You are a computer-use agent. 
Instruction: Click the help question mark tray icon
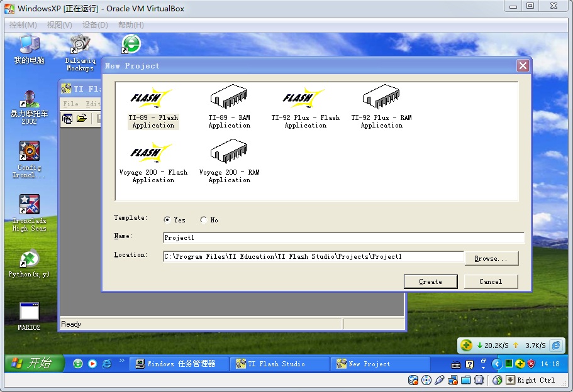(470, 364)
